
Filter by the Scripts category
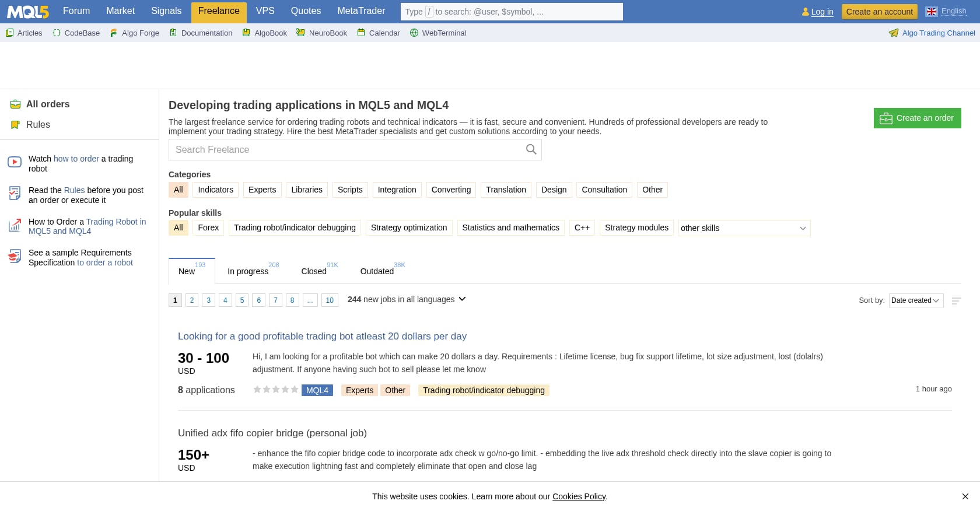point(350,190)
